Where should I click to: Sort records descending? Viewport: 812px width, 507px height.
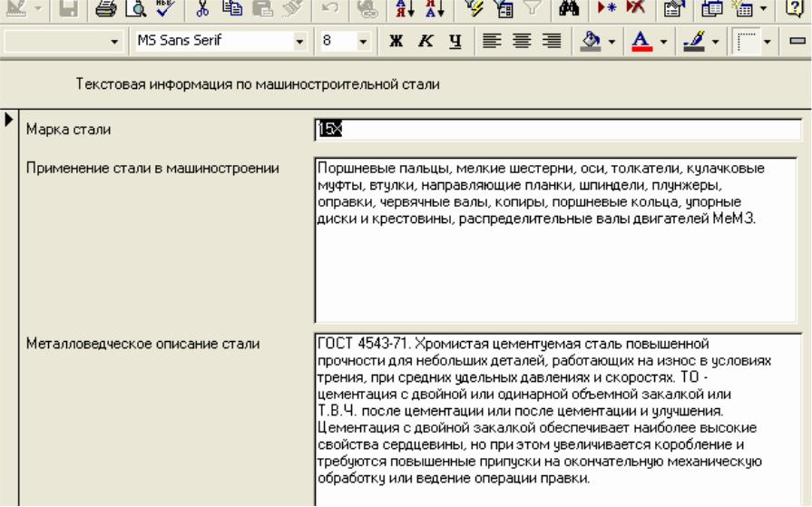[435, 8]
